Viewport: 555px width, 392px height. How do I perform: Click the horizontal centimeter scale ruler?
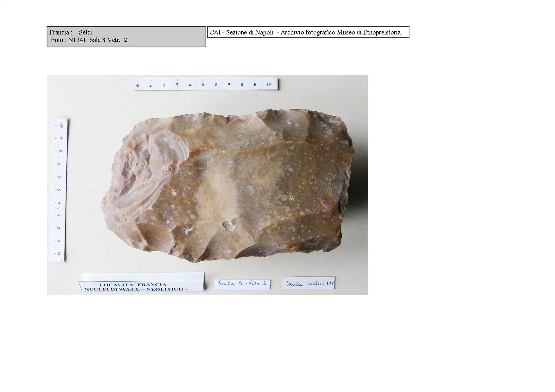pyautogui.click(x=204, y=84)
